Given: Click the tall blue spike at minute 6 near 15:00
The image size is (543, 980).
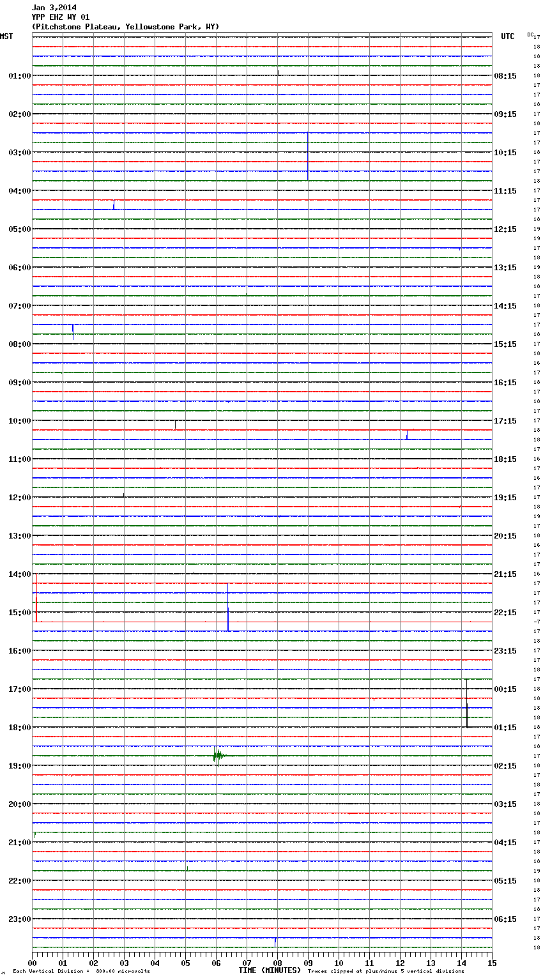Looking at the screenshot, I should coord(228,607).
